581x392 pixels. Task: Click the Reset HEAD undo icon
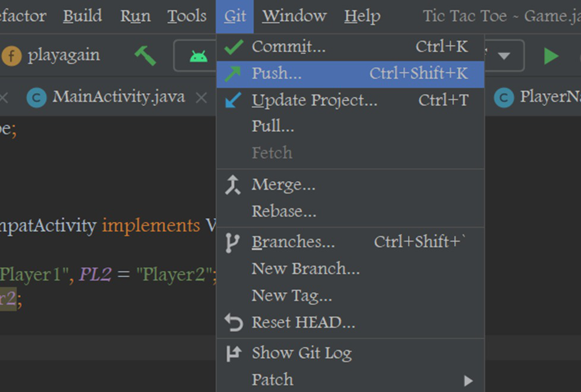(x=233, y=323)
